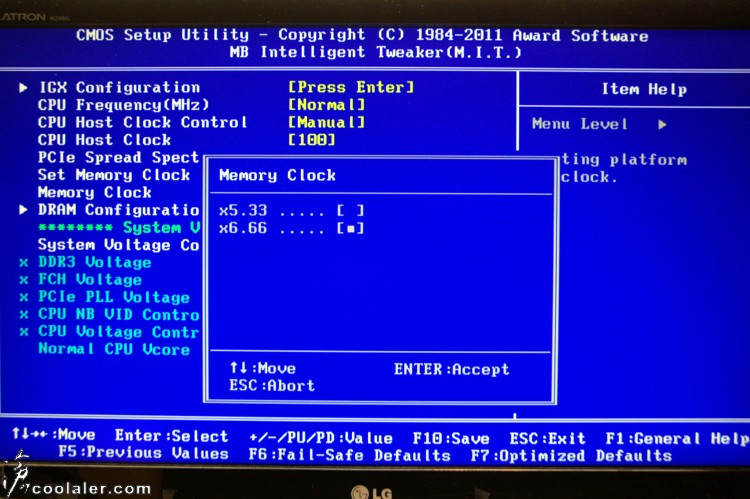Click the popup Move arrows hint
Image resolution: width=750 pixels, height=499 pixels.
(263, 368)
